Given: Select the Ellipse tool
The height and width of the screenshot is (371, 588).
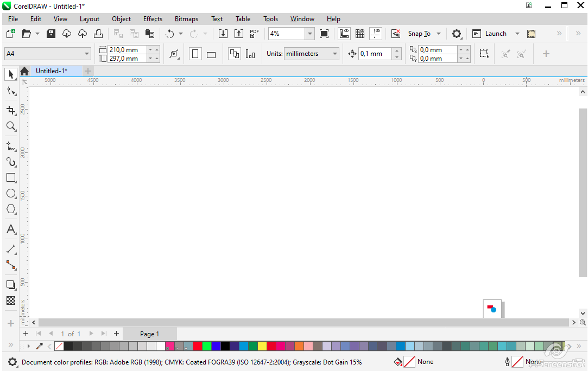Looking at the screenshot, I should [x=11, y=193].
